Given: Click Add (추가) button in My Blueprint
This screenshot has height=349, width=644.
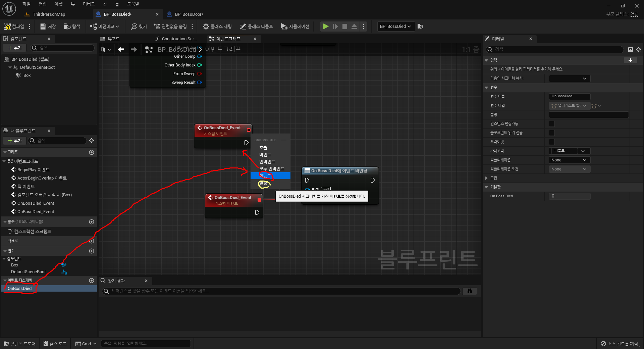Looking at the screenshot, I should coord(15,141).
